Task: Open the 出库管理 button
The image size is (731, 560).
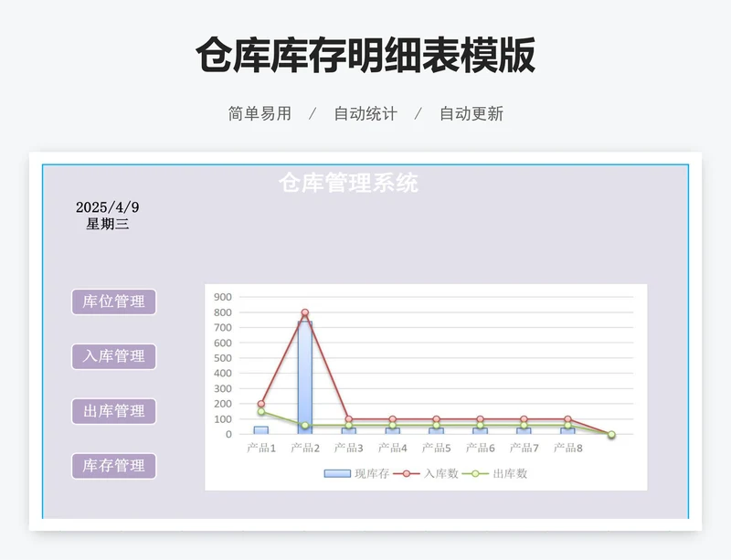Action: click(113, 411)
